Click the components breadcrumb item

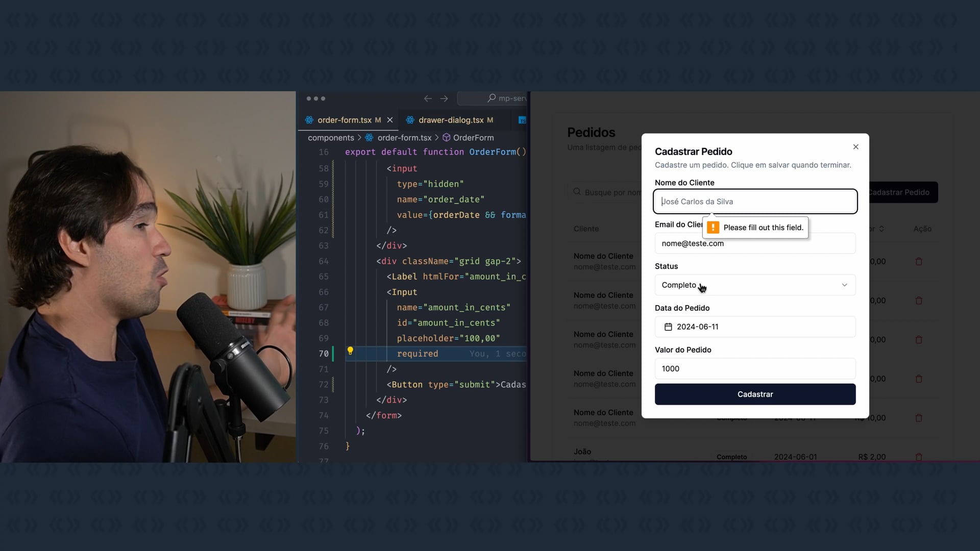pos(331,138)
